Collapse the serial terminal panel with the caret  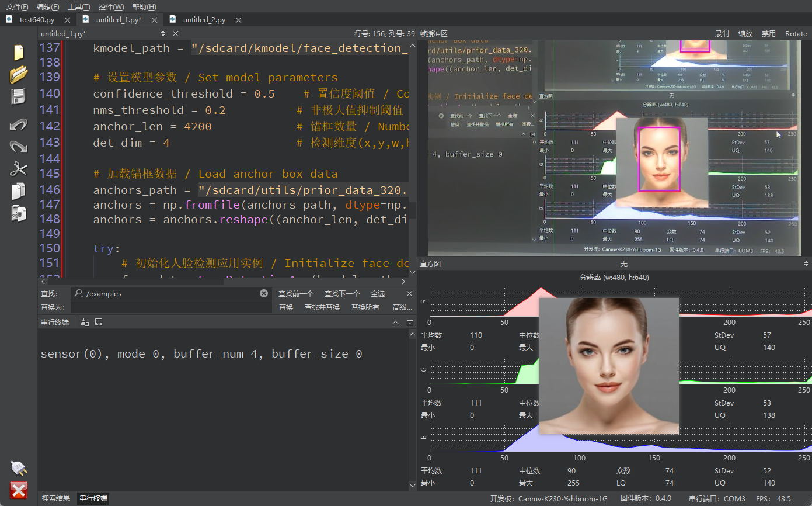396,323
